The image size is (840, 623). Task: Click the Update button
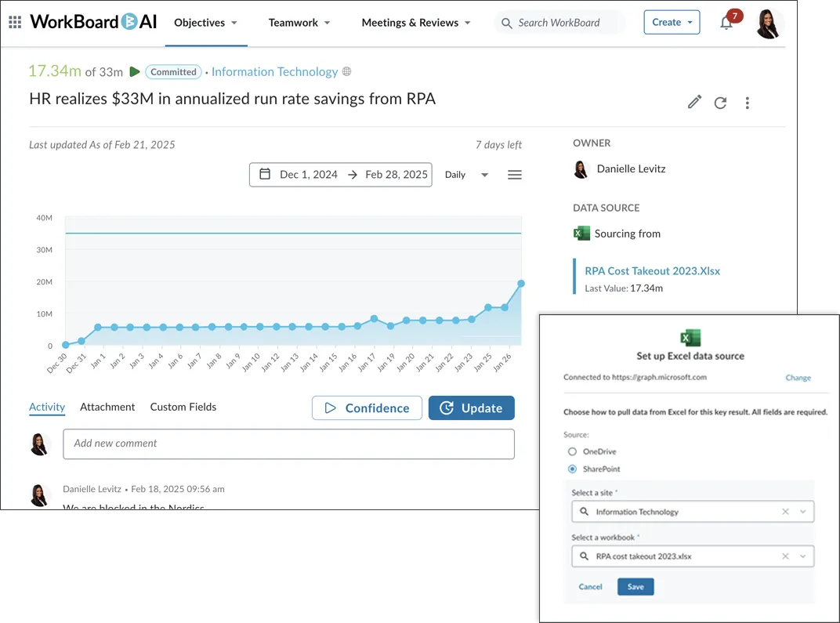pos(471,407)
